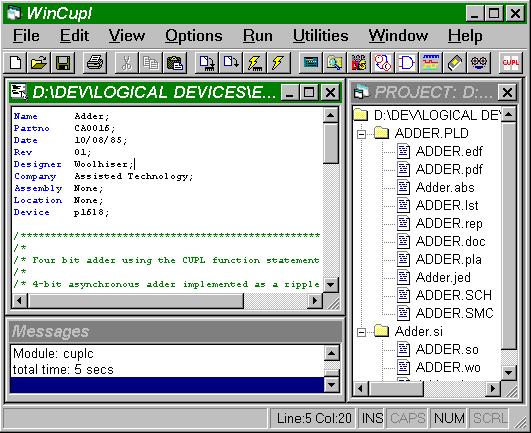Select the ADDER.PLD folder label
This screenshot has height=433, width=531.
[x=431, y=133]
